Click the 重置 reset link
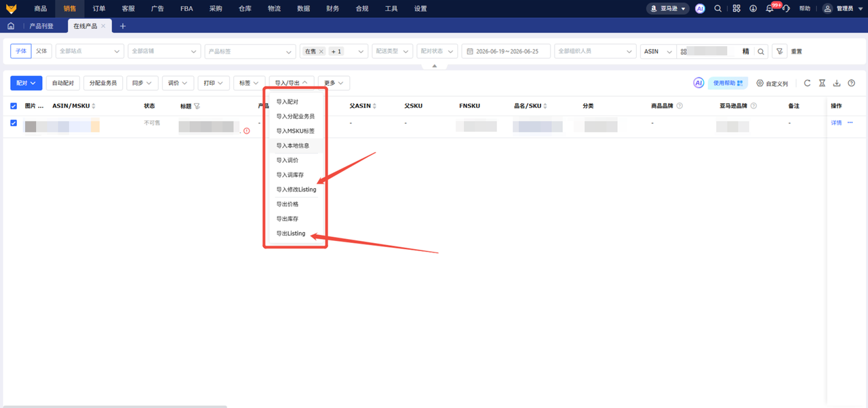 (796, 52)
